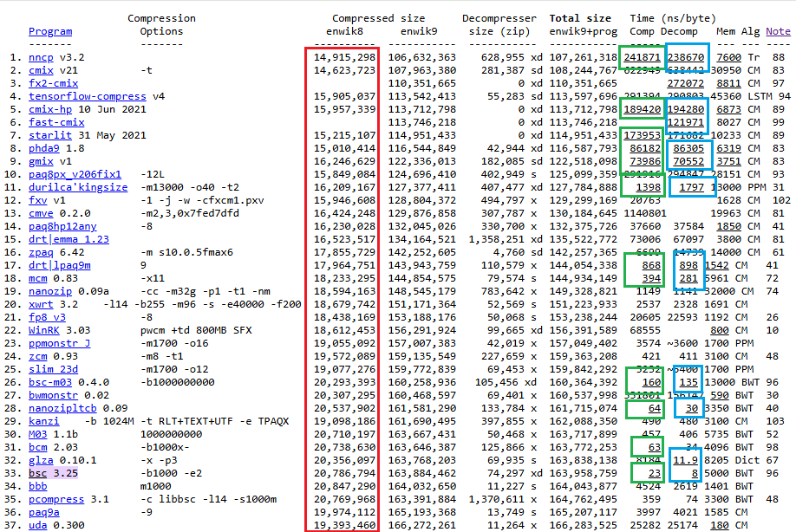Open the durilca'kingsize link
The width and height of the screenshot is (796, 532).
(x=78, y=188)
